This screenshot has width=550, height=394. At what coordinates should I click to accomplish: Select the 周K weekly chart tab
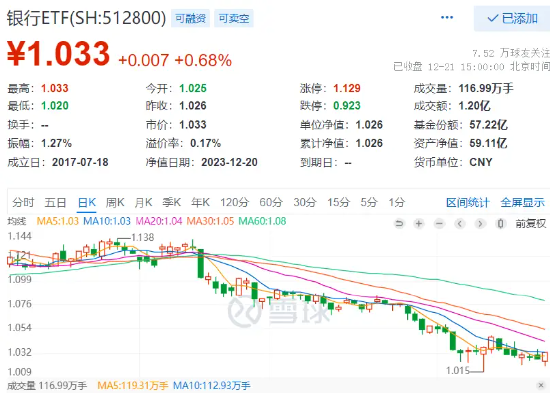pos(115,202)
